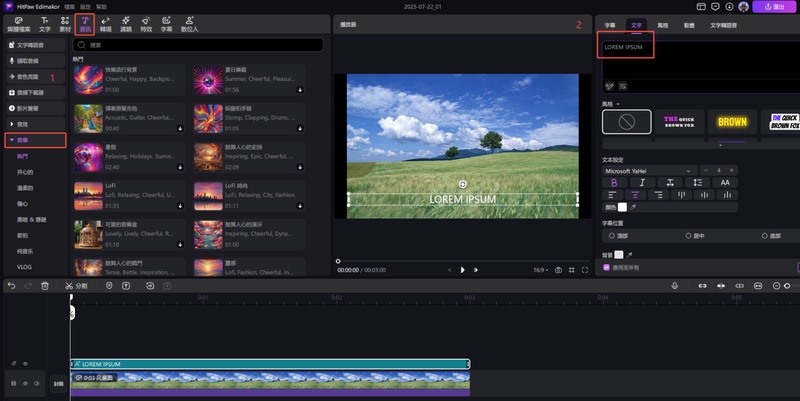Select the top subtitle position radio
This screenshot has height=401, width=800.
click(x=611, y=236)
